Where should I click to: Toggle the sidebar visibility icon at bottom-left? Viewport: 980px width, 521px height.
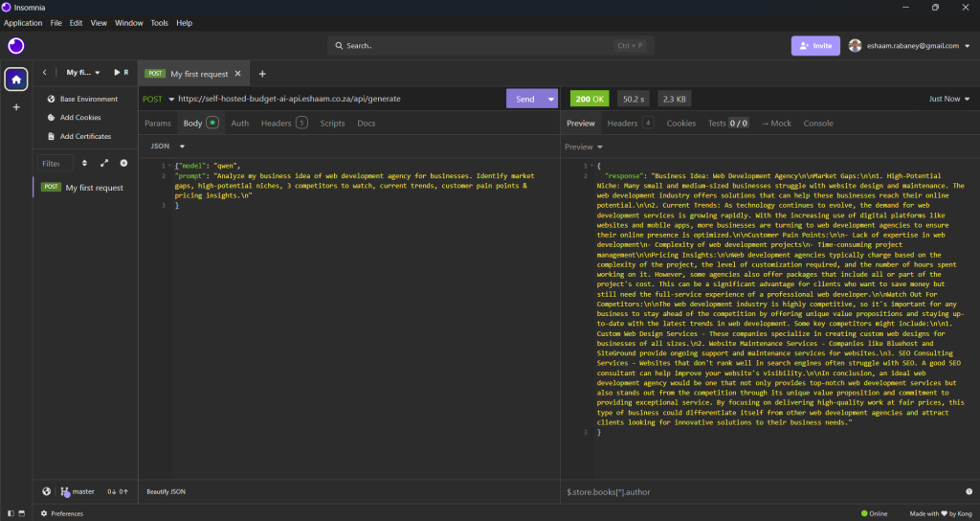[12, 513]
